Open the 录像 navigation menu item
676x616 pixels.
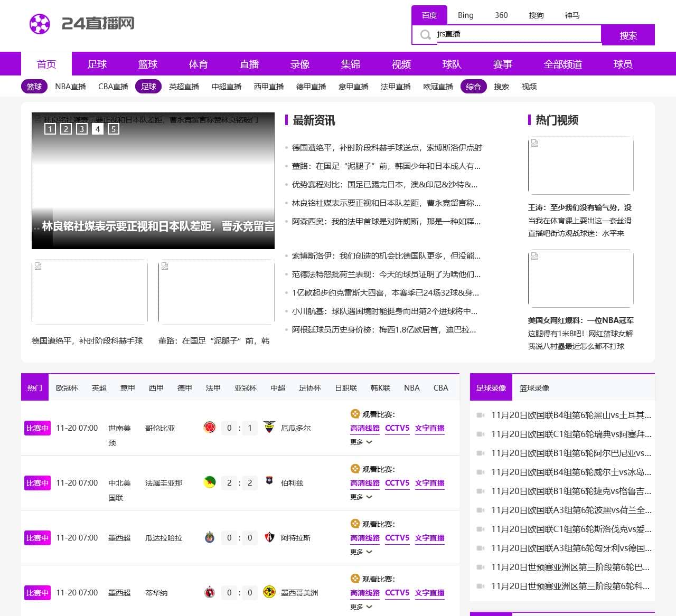(299, 64)
